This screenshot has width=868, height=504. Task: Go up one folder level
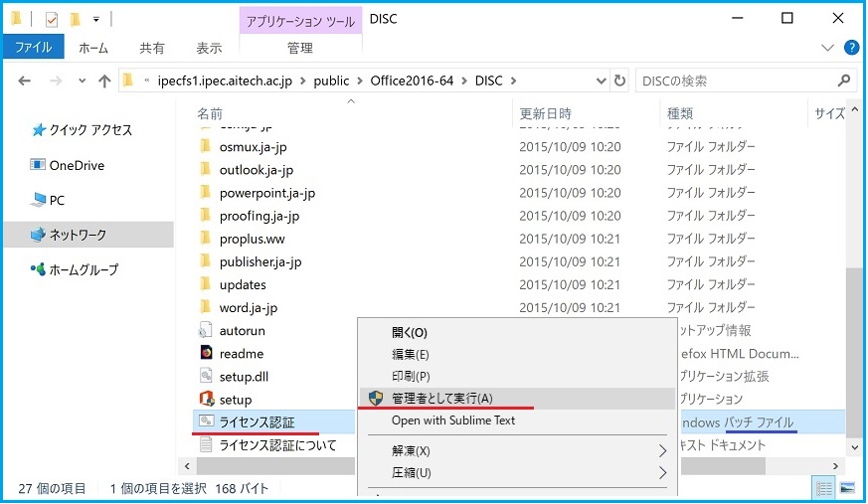pyautogui.click(x=104, y=81)
